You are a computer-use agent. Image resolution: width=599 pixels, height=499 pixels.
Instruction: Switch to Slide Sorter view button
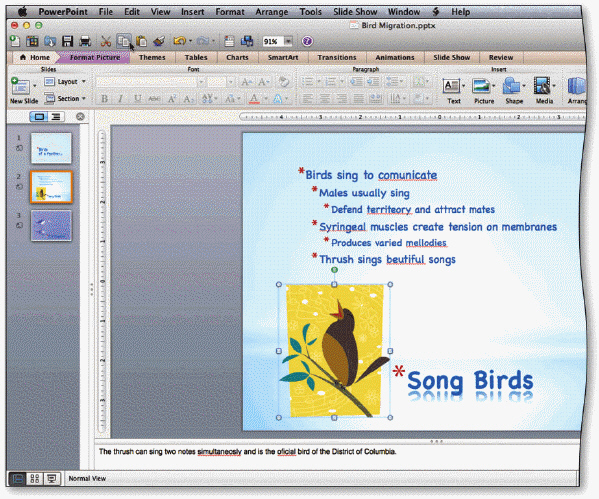(x=35, y=478)
